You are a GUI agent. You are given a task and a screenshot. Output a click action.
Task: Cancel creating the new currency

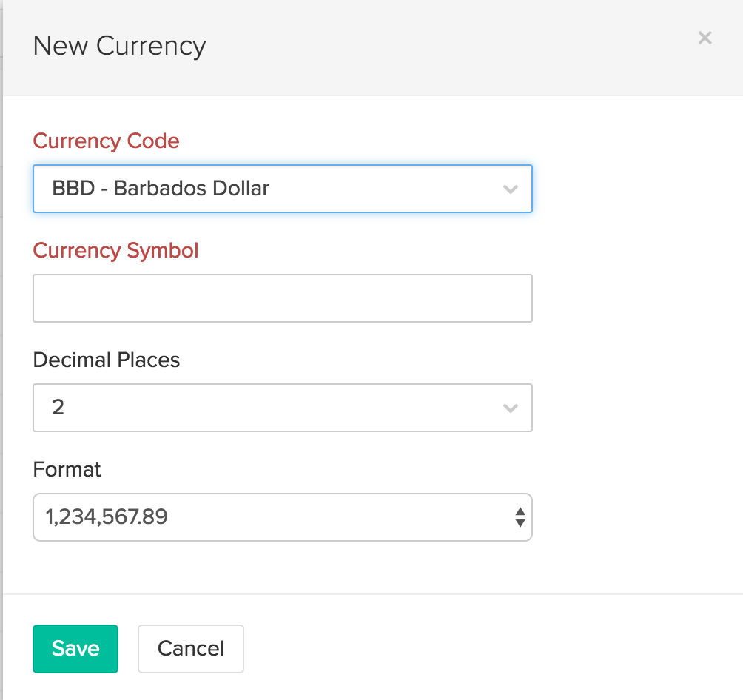190,649
